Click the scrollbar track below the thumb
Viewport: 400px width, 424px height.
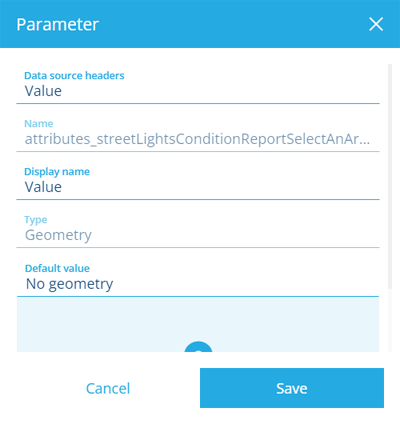coord(390,320)
